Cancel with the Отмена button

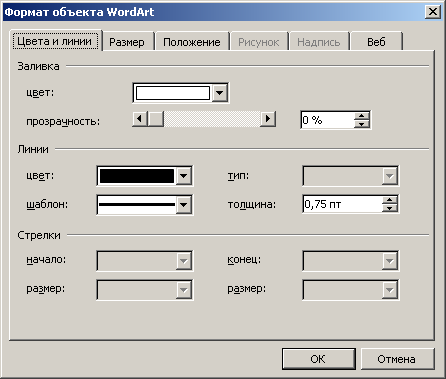pos(397,359)
